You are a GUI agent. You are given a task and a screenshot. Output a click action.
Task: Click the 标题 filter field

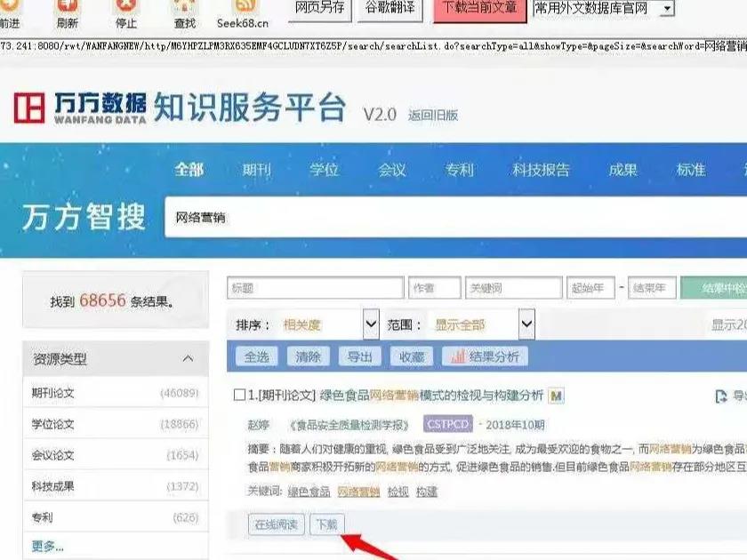coord(316,288)
